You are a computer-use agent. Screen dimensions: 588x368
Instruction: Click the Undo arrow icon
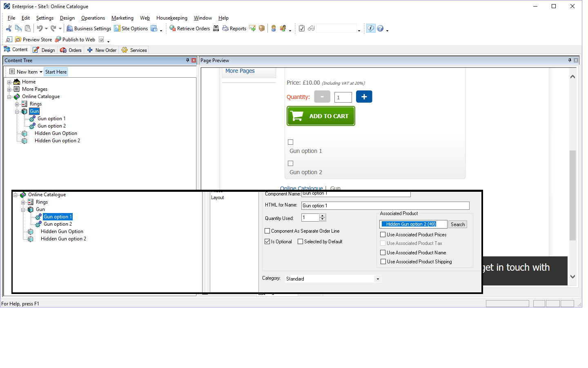click(x=40, y=28)
